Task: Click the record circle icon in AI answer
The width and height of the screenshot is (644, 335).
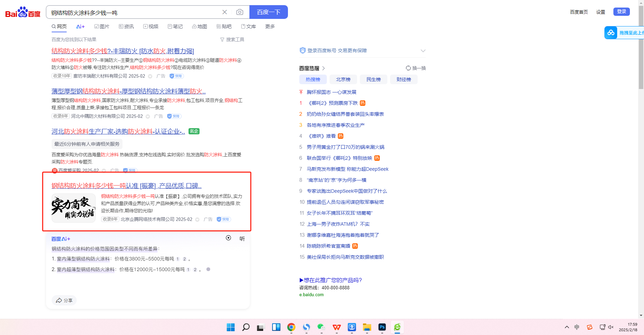Action: (228, 238)
